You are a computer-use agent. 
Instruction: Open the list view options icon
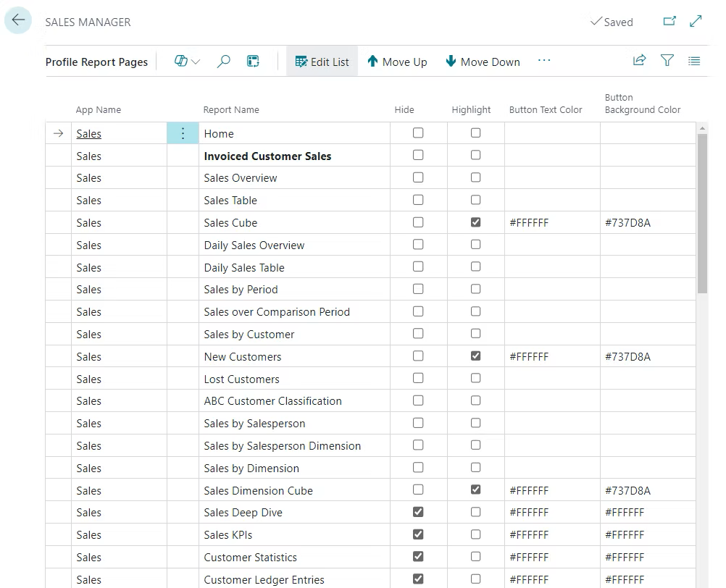[x=694, y=61]
